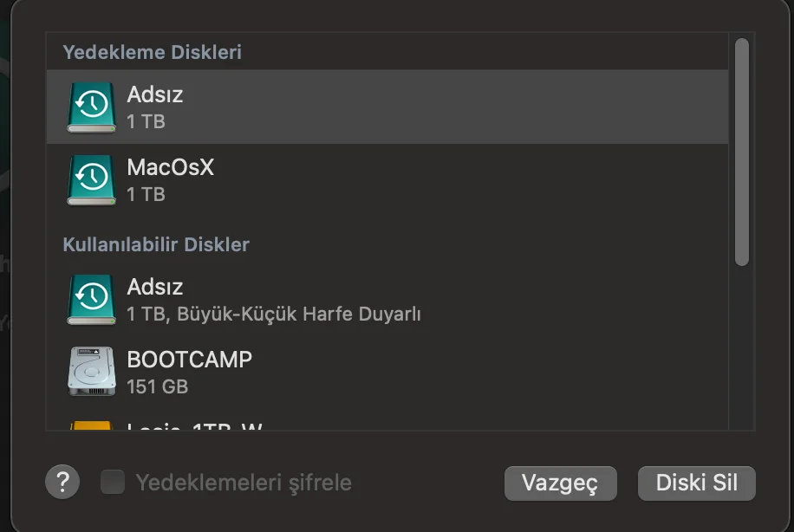Select the Adsız 1 TB backup disk row
The image size is (794, 532).
point(387,107)
